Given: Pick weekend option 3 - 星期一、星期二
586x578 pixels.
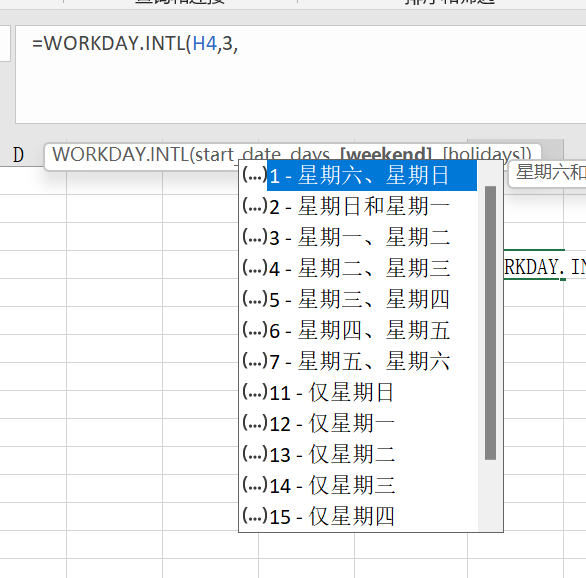Looking at the screenshot, I should pyautogui.click(x=359, y=237).
